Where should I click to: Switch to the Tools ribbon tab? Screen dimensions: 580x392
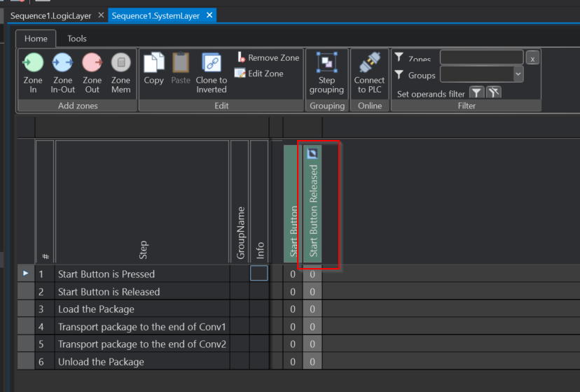pos(77,38)
